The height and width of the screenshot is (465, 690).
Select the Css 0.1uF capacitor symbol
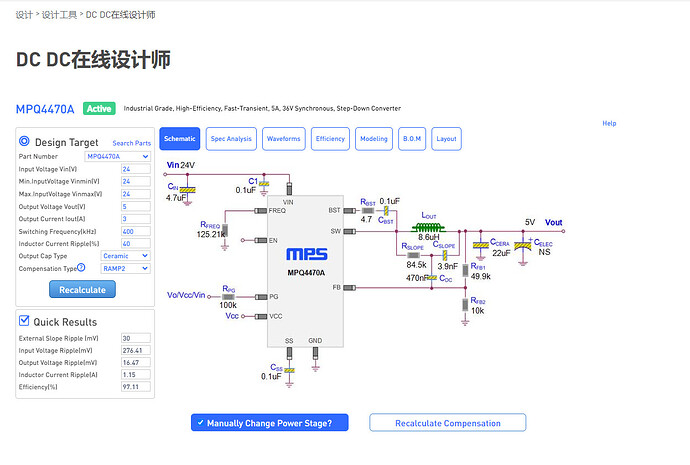click(289, 371)
